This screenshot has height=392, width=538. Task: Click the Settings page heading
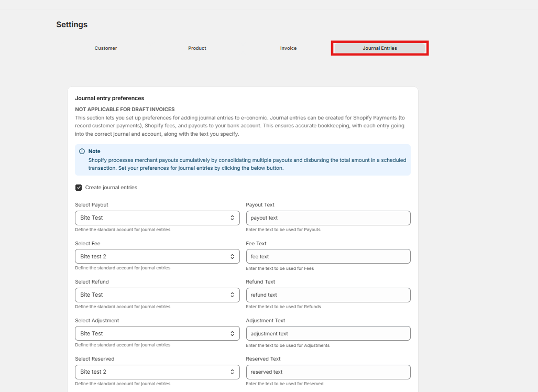pos(72,25)
